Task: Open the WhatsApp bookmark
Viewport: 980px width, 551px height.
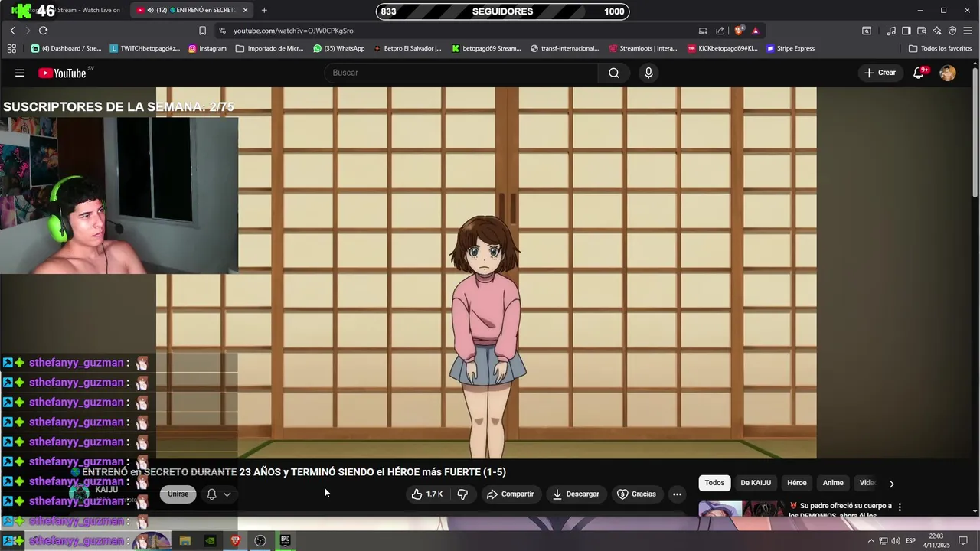Action: [339, 48]
